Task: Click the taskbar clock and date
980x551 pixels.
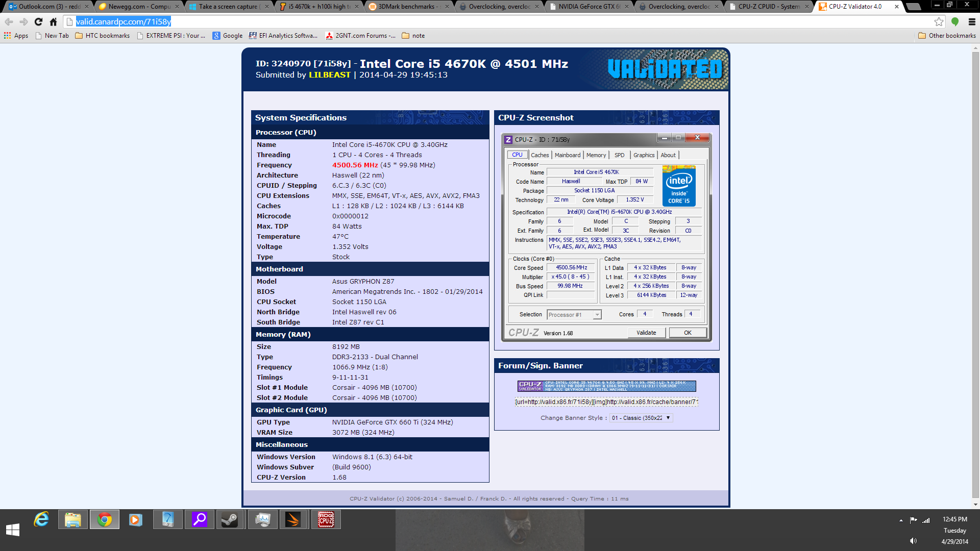Action: (x=954, y=530)
